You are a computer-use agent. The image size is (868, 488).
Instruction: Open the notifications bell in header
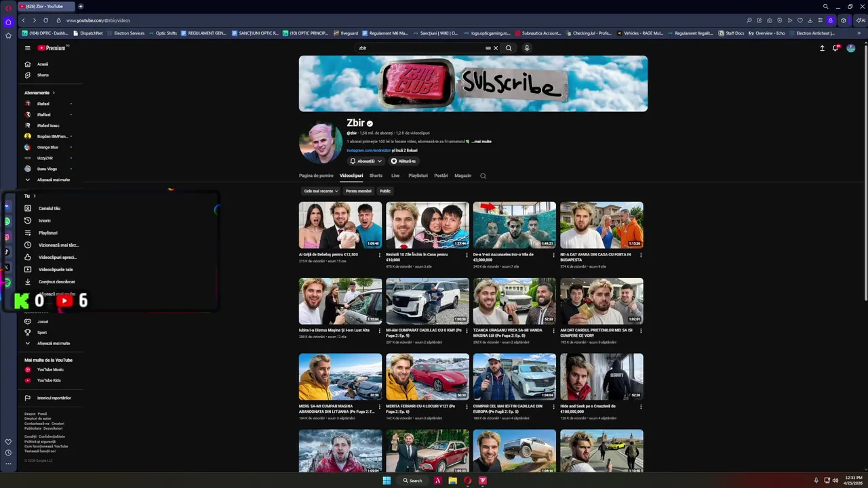click(x=836, y=48)
